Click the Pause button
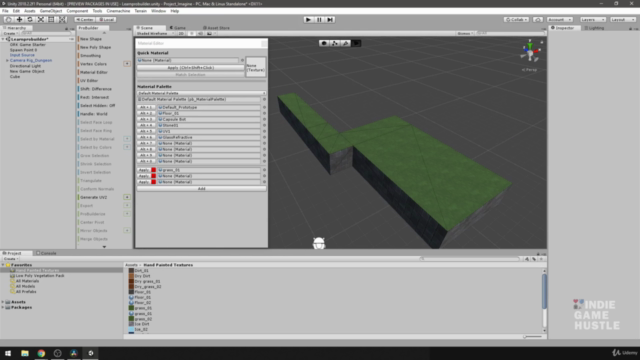The width and height of the screenshot is (640, 360). click(x=319, y=20)
